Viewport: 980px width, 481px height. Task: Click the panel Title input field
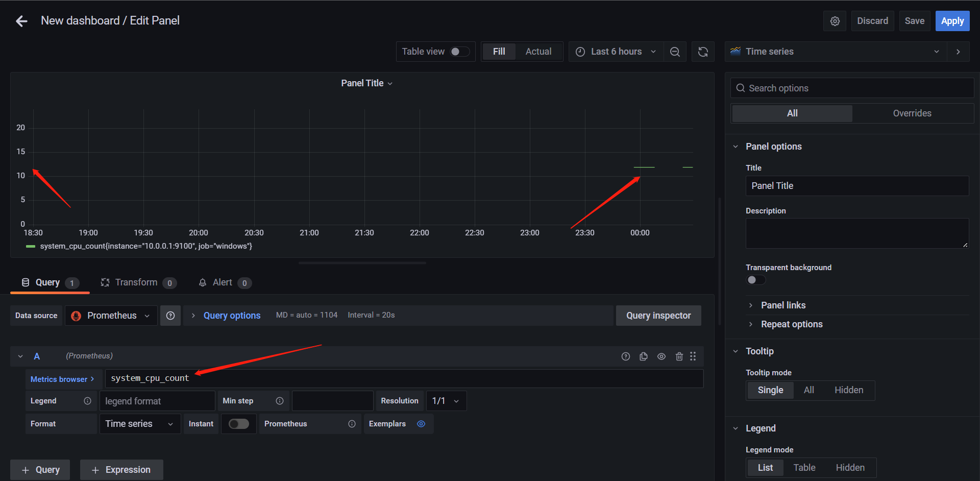coord(857,186)
